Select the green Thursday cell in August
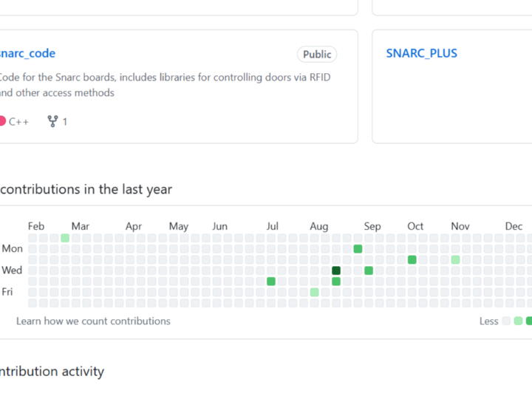Viewport: 532px width, 399px height. 336,282
